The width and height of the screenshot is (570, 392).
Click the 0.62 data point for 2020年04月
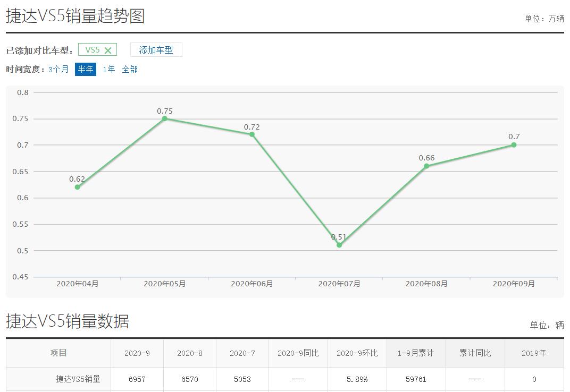[x=77, y=187]
